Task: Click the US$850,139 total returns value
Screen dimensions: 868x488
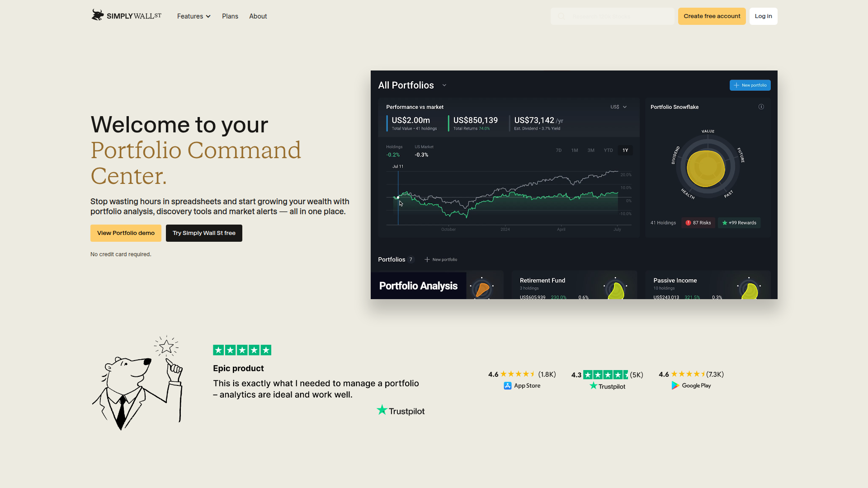Action: click(x=475, y=120)
